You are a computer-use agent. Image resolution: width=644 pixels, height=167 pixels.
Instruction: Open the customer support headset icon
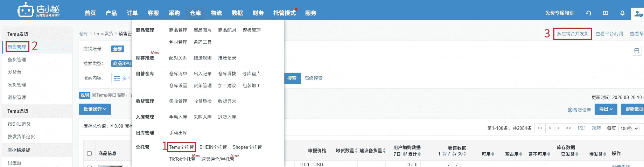point(589,13)
